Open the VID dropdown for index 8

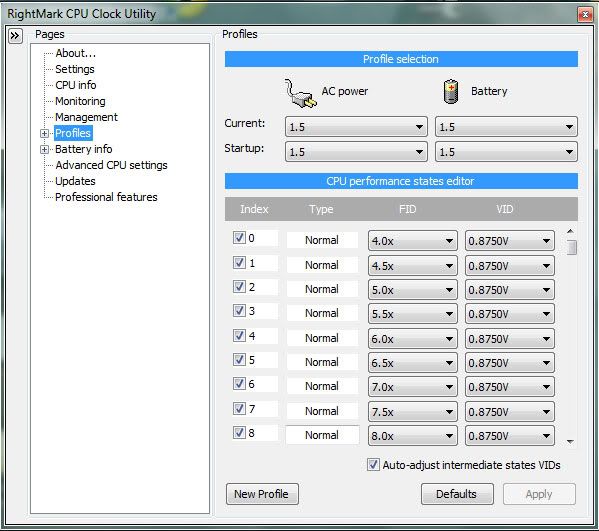[x=510, y=436]
